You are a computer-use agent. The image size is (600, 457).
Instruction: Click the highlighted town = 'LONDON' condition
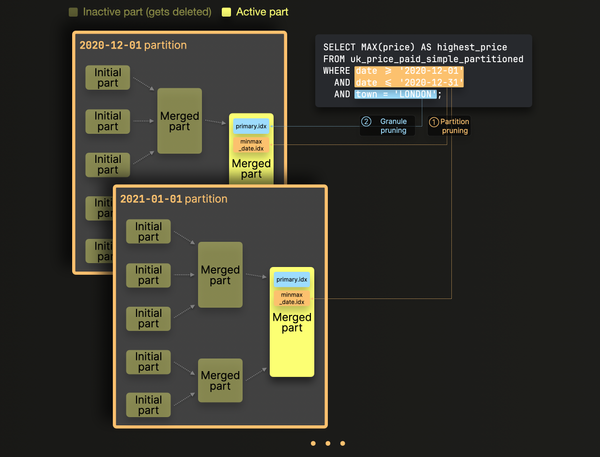pyautogui.click(x=394, y=94)
